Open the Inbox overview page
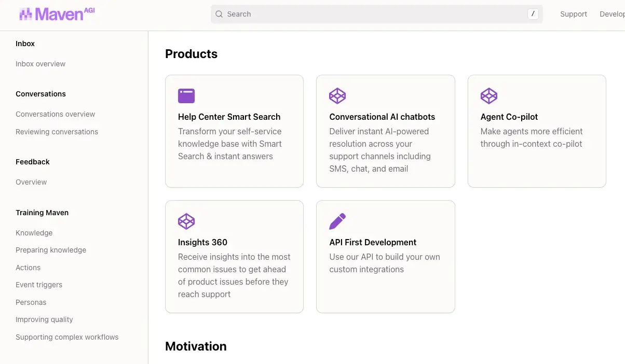The width and height of the screenshot is (625, 364). click(40, 63)
